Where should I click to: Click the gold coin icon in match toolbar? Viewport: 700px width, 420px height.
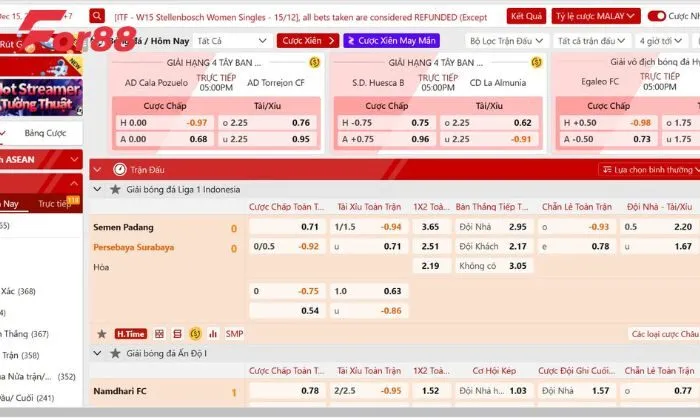point(196,333)
